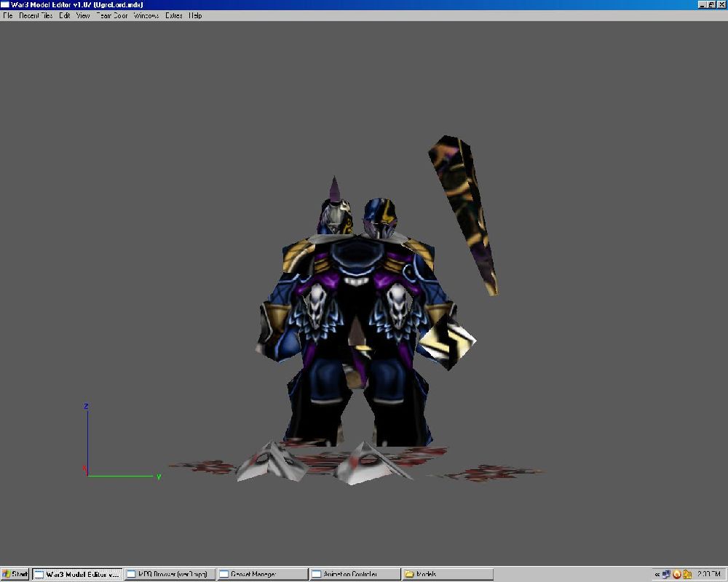
Task: Open the Team Color menu
Action: coord(112,15)
